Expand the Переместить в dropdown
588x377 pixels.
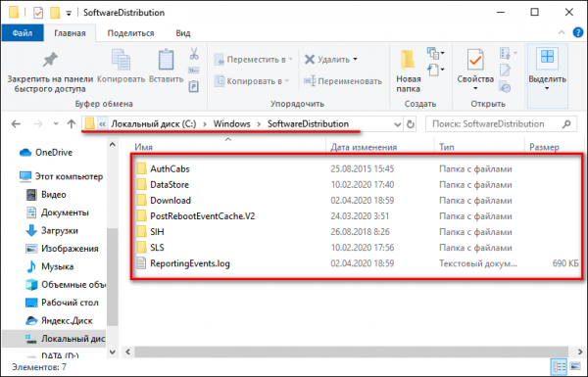tap(291, 59)
